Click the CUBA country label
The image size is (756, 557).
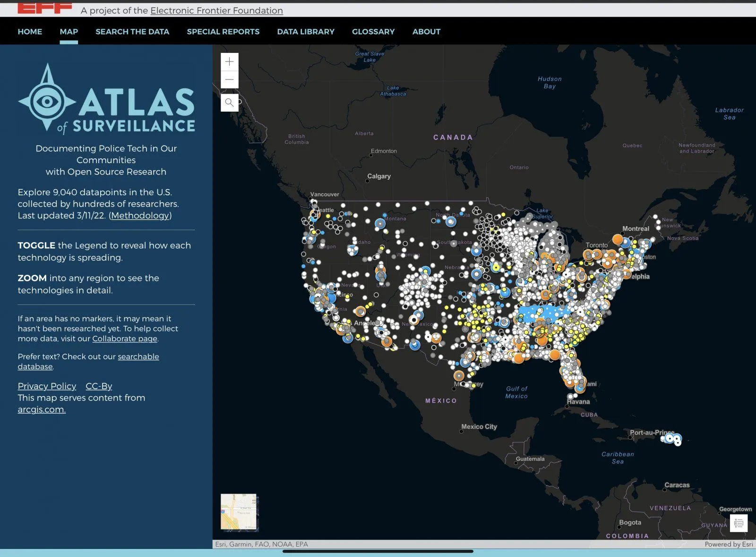point(589,415)
